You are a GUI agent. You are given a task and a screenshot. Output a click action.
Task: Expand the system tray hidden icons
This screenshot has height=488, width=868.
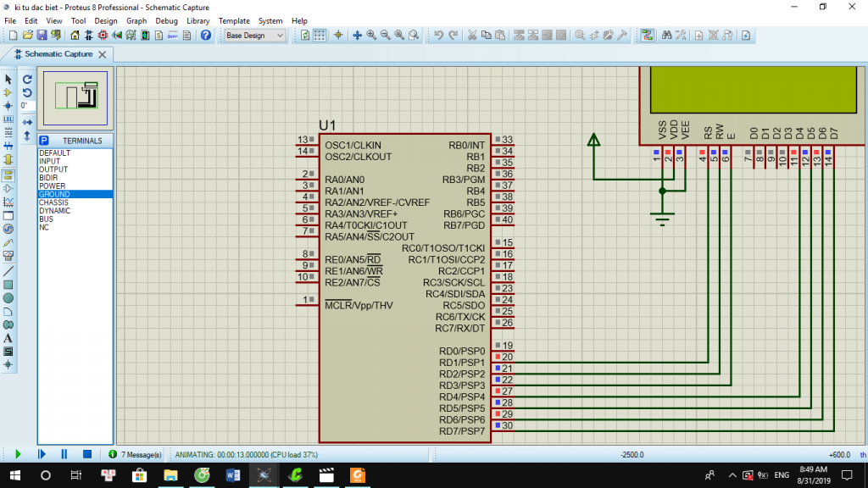click(x=732, y=474)
